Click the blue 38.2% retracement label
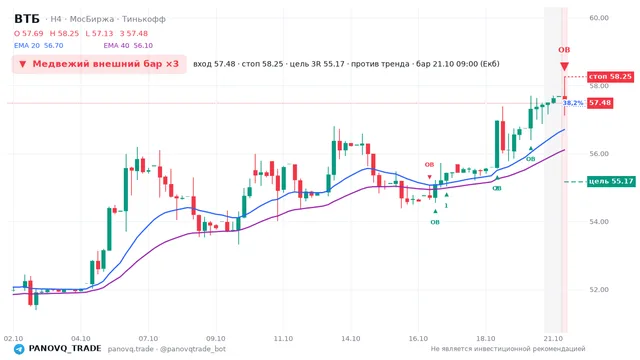The width and height of the screenshot is (640, 360). 573,103
